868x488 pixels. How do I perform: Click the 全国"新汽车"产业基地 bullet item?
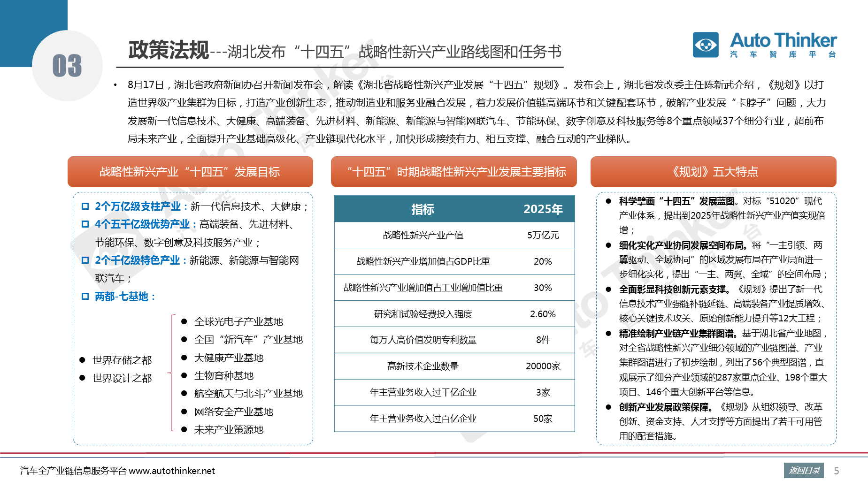249,340
